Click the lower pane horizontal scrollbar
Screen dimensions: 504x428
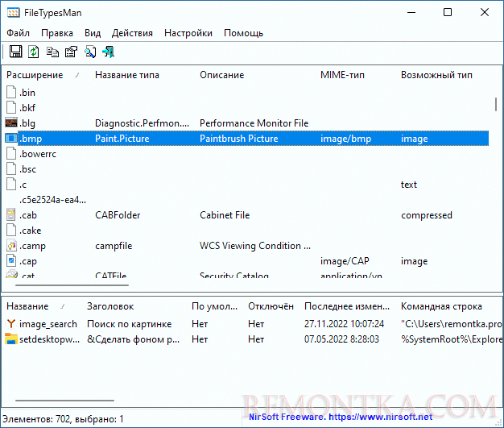point(64,401)
